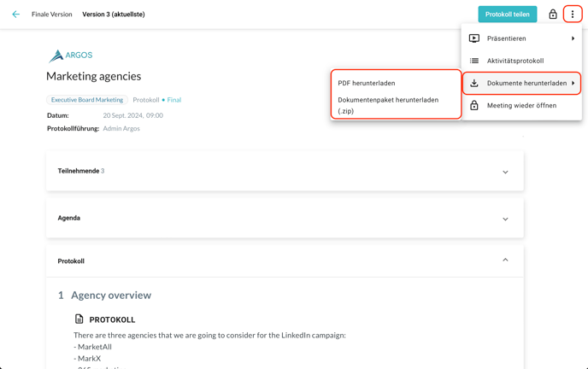Expand the Agenda section chevron
This screenshot has width=588, height=369.
point(505,219)
